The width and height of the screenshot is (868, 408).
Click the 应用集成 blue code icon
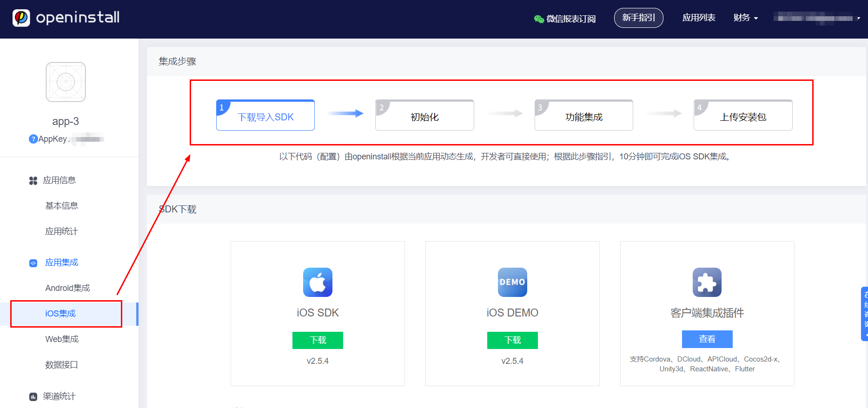coord(33,263)
